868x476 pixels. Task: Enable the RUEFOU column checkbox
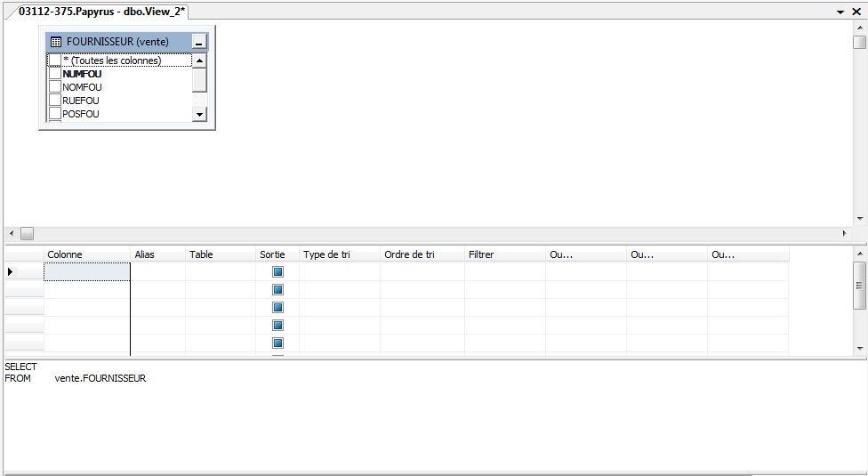[x=55, y=101]
